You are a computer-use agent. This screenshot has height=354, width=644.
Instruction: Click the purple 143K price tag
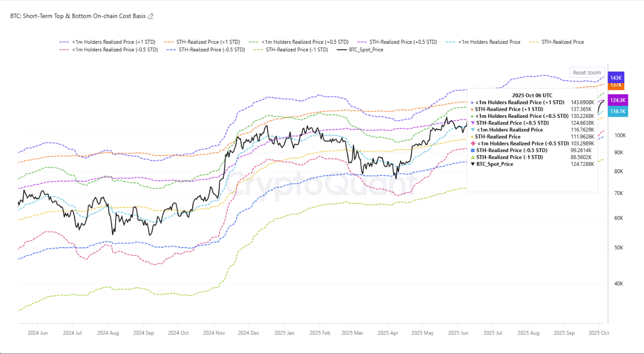pyautogui.click(x=616, y=78)
